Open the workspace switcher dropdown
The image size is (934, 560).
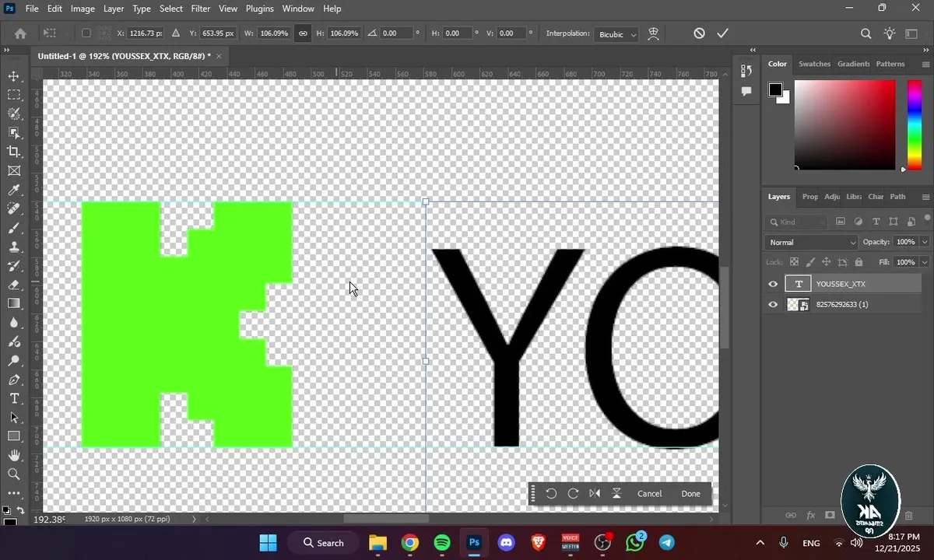(x=911, y=33)
